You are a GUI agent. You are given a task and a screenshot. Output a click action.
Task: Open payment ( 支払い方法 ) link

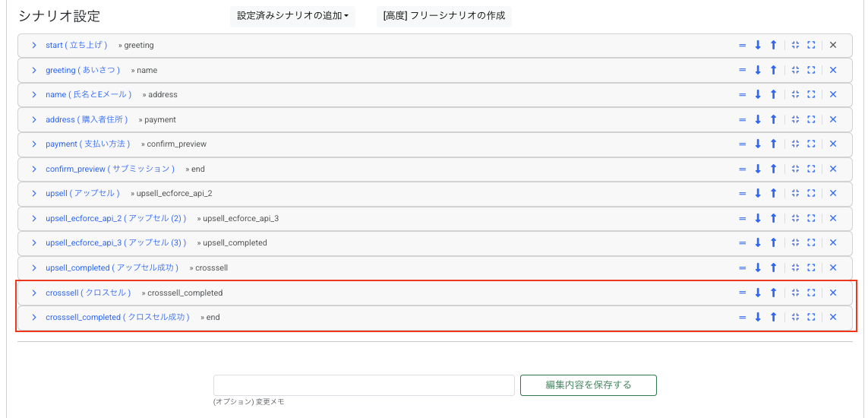tap(88, 144)
